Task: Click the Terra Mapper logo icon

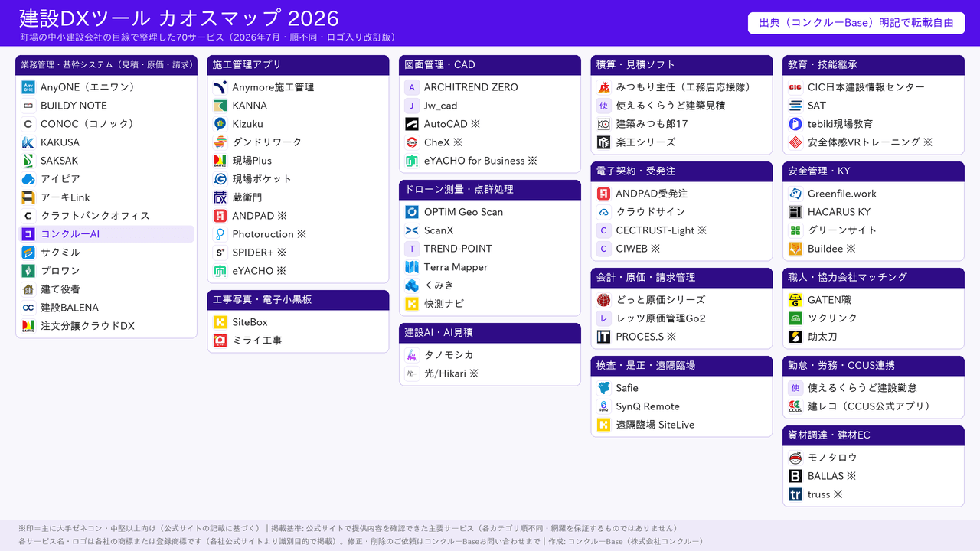Action: pos(412,267)
